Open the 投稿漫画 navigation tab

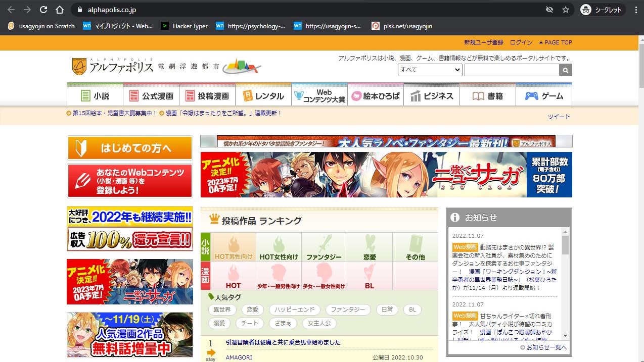pyautogui.click(x=207, y=95)
